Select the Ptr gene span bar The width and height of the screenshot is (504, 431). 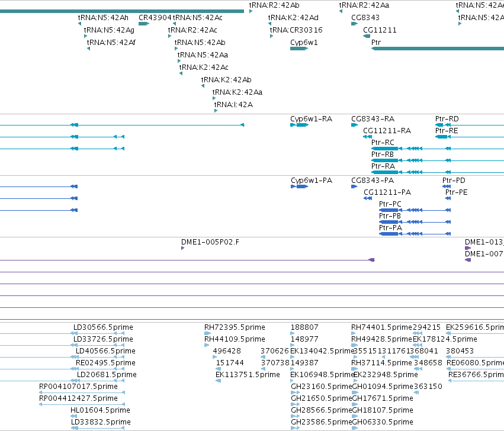[438, 49]
